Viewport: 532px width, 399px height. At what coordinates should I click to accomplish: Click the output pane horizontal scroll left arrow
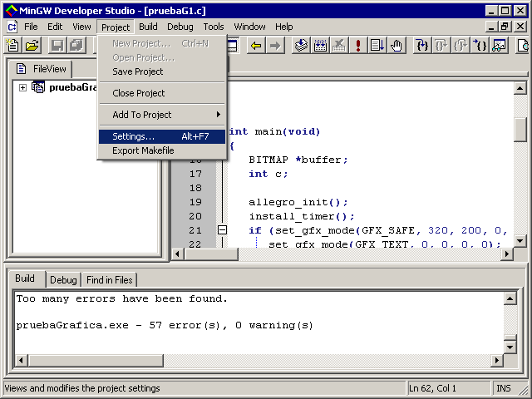coord(21,360)
